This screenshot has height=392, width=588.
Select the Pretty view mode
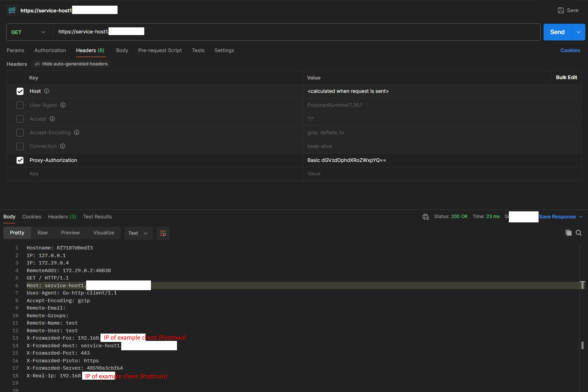[17, 233]
